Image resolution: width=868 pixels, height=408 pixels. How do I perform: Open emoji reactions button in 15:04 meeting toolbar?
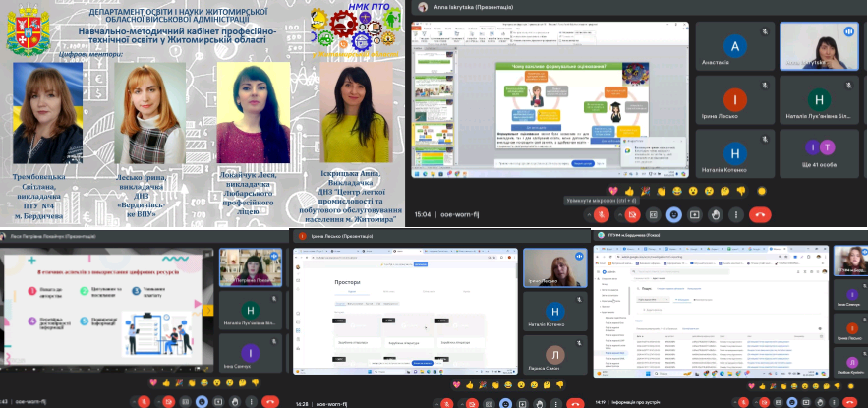[674, 213]
